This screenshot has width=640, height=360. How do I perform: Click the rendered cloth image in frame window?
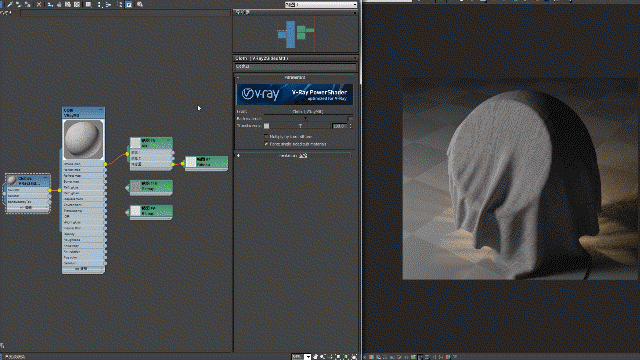(x=520, y=180)
